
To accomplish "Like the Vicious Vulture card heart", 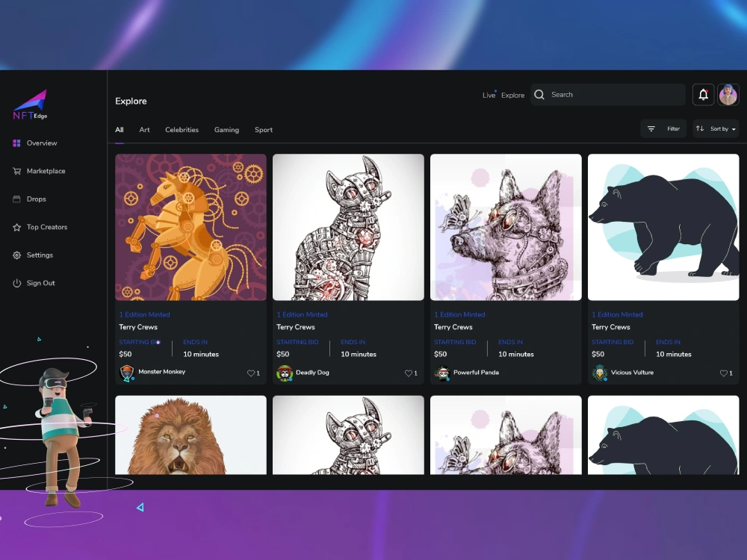I will click(724, 373).
